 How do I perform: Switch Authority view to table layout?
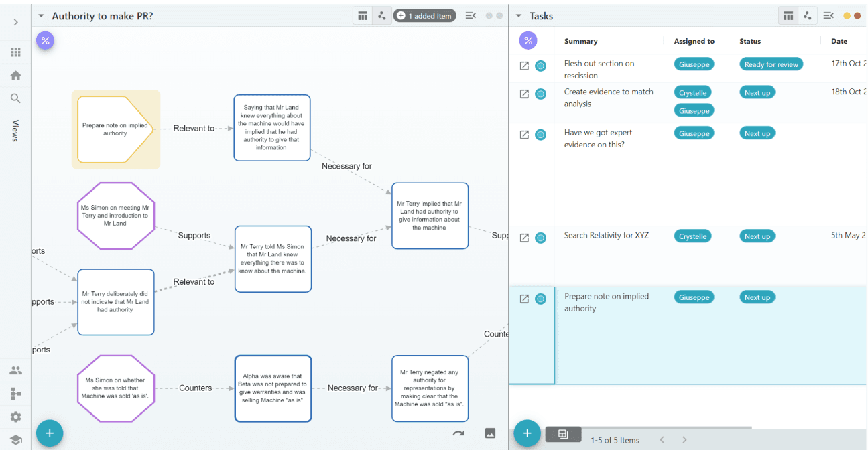point(363,16)
